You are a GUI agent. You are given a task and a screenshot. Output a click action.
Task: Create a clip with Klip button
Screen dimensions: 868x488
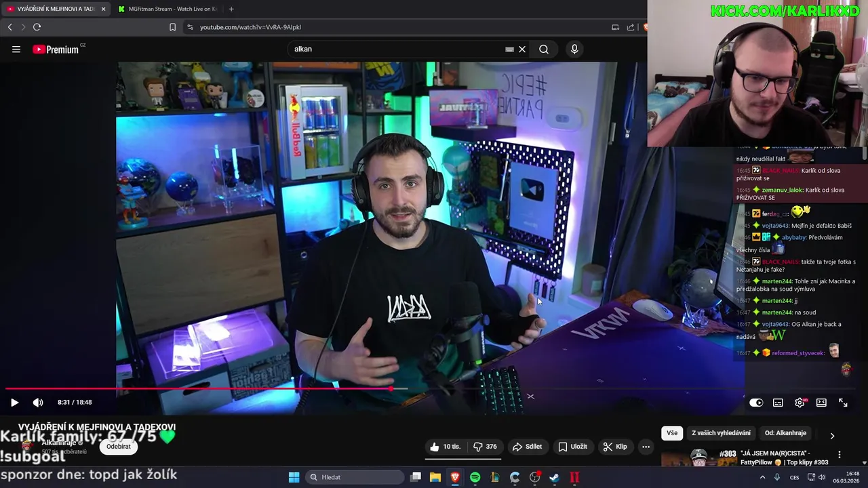[x=615, y=447]
